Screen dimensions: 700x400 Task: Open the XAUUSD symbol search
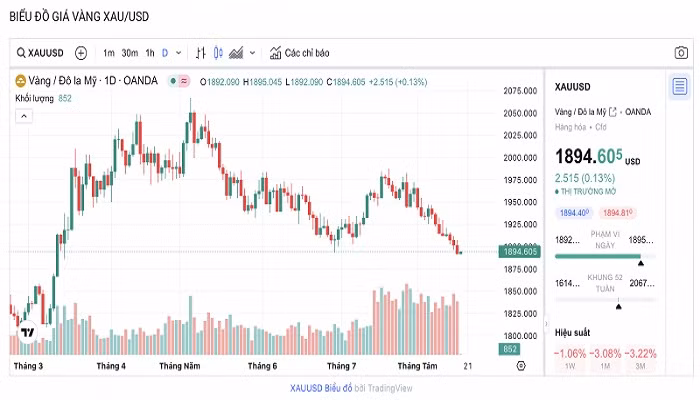point(40,53)
